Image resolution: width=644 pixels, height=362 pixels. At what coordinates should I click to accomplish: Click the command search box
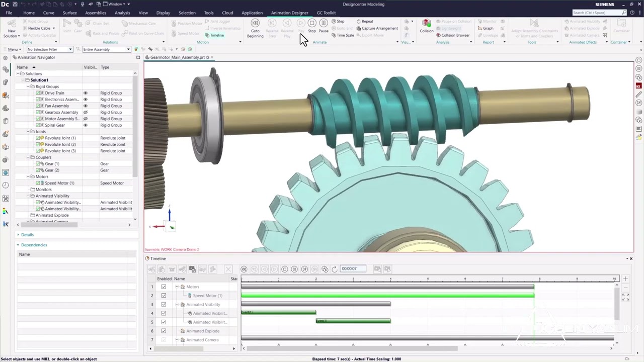(599, 13)
